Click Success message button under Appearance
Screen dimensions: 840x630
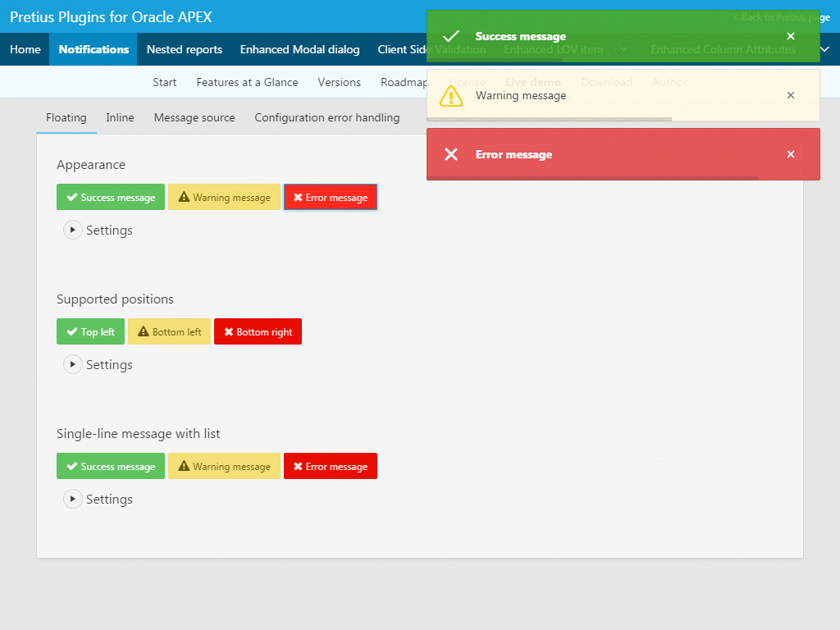click(x=111, y=197)
